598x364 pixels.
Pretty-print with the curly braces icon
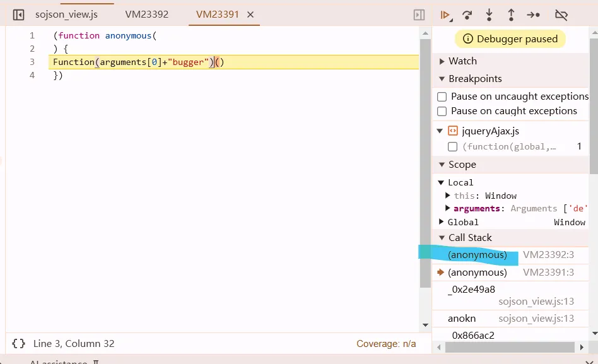[x=19, y=343]
